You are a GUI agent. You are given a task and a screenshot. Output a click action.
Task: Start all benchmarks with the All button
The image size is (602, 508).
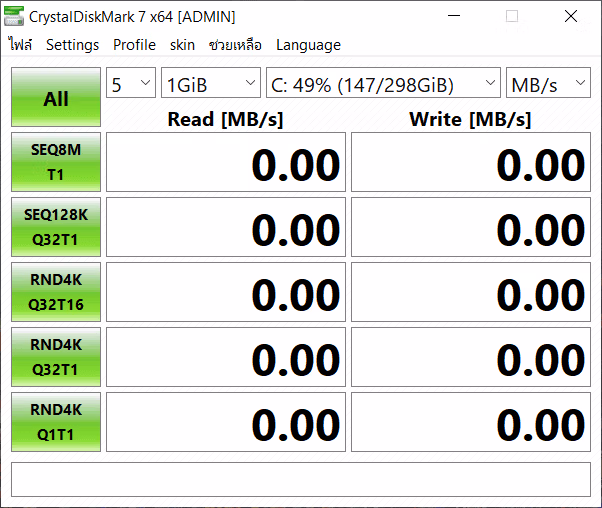(x=56, y=97)
